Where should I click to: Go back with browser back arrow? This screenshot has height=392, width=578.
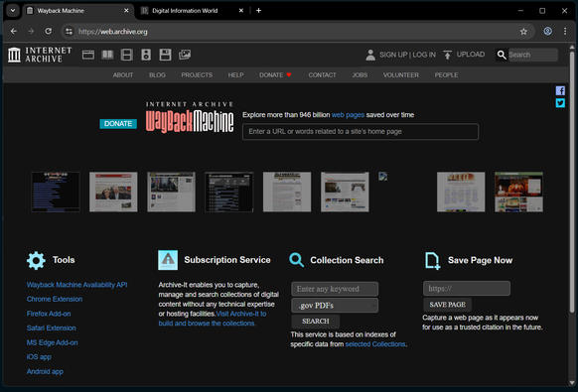pyautogui.click(x=14, y=32)
